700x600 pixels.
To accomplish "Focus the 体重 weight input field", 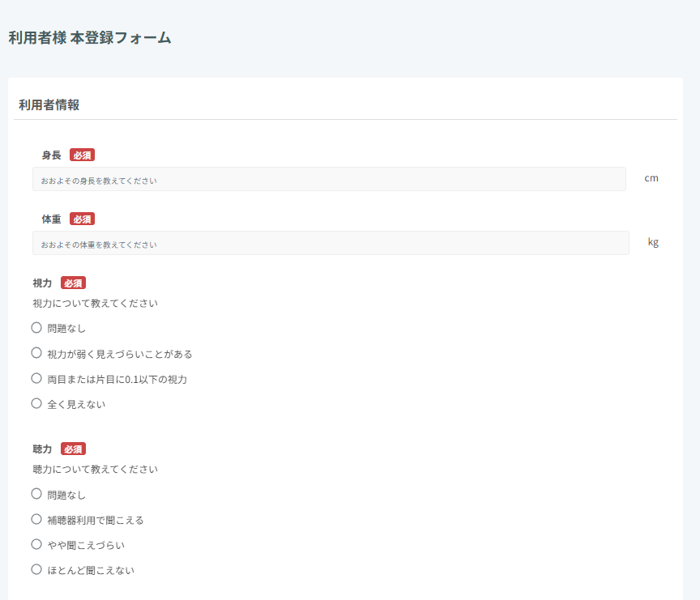I will tap(331, 243).
